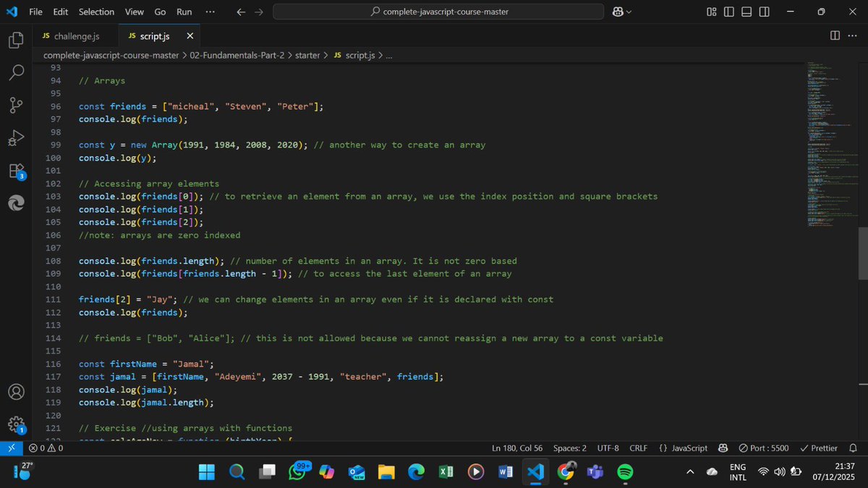Open the Customize Layout control

(x=712, y=12)
